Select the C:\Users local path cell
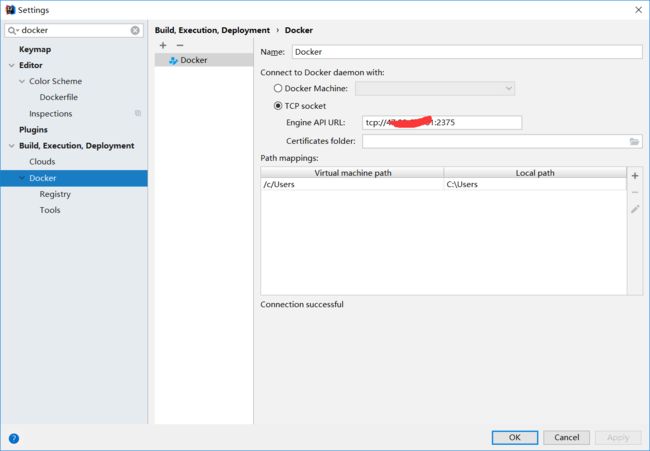 (x=535, y=184)
